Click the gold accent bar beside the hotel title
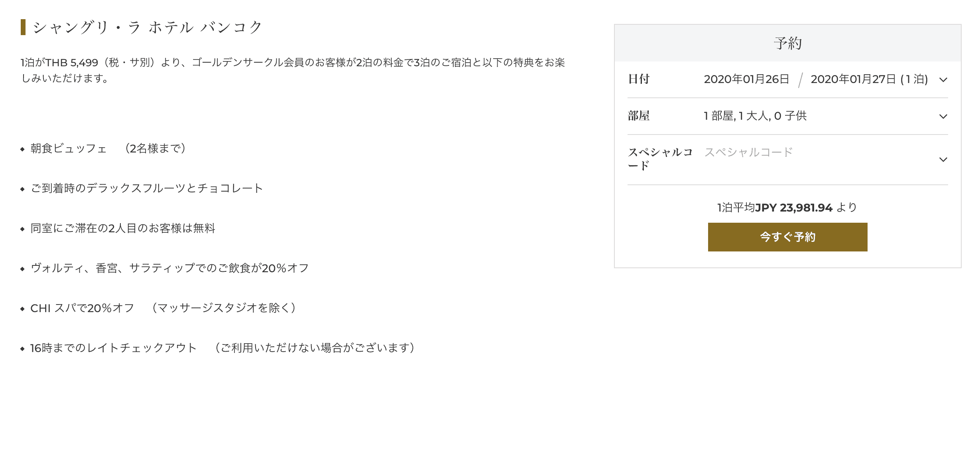The height and width of the screenshot is (459, 980). pyautogui.click(x=24, y=28)
